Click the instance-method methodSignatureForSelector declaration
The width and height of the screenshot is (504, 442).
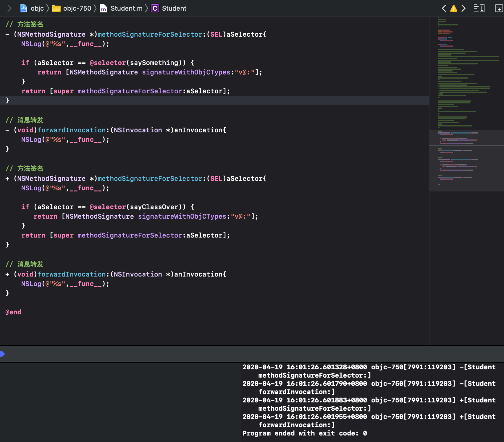click(136, 34)
